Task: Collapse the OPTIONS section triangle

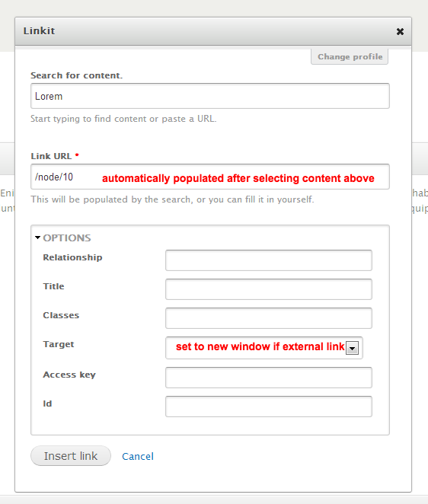Action: click(x=37, y=238)
